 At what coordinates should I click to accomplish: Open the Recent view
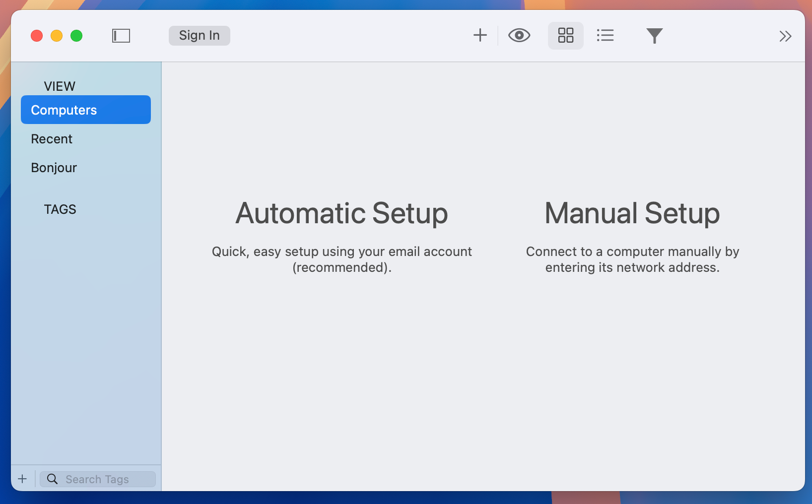[51, 139]
